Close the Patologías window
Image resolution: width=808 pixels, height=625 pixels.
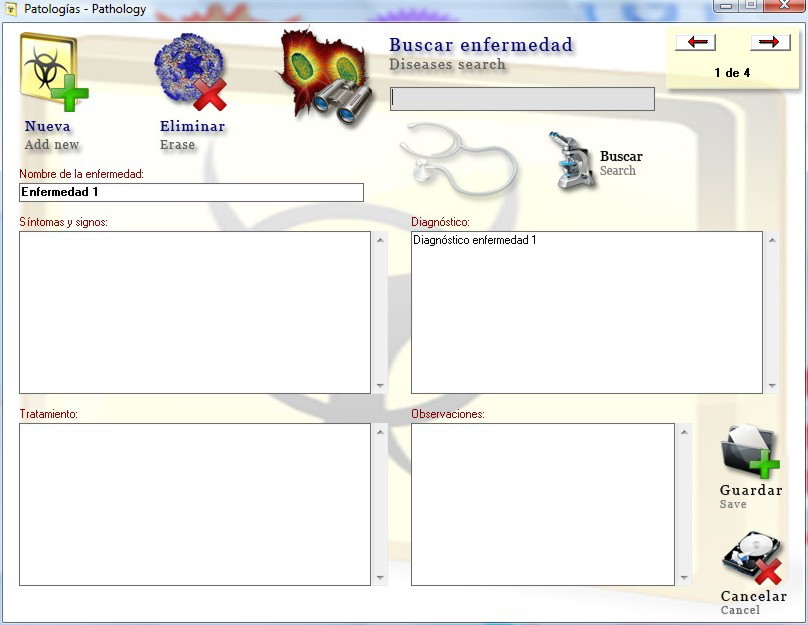[784, 5]
